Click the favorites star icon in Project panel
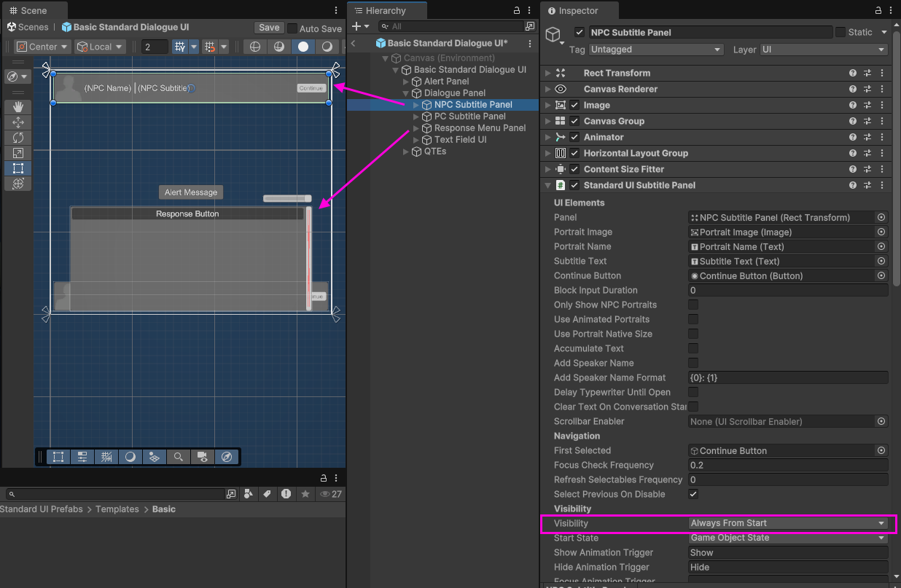The width and height of the screenshot is (901, 588). coord(305,494)
